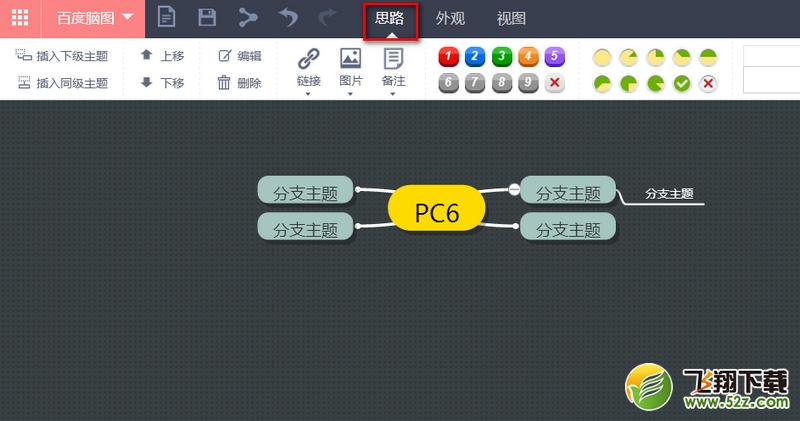Switch to the 外观 tab
The image size is (800, 421).
[x=450, y=19]
